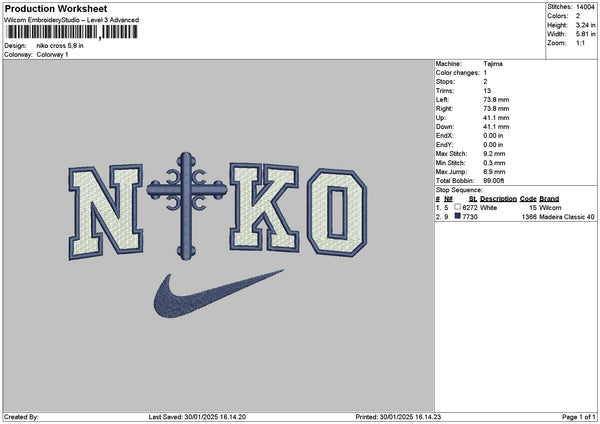600x424 pixels.
Task: Click the Total Bobbin value '99.00ft'
Action: click(x=494, y=181)
